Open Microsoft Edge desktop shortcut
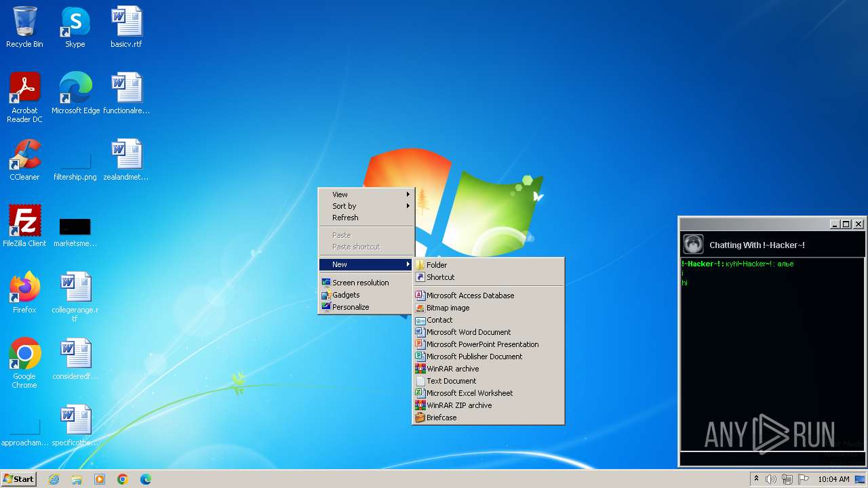868x488 pixels. click(x=75, y=93)
